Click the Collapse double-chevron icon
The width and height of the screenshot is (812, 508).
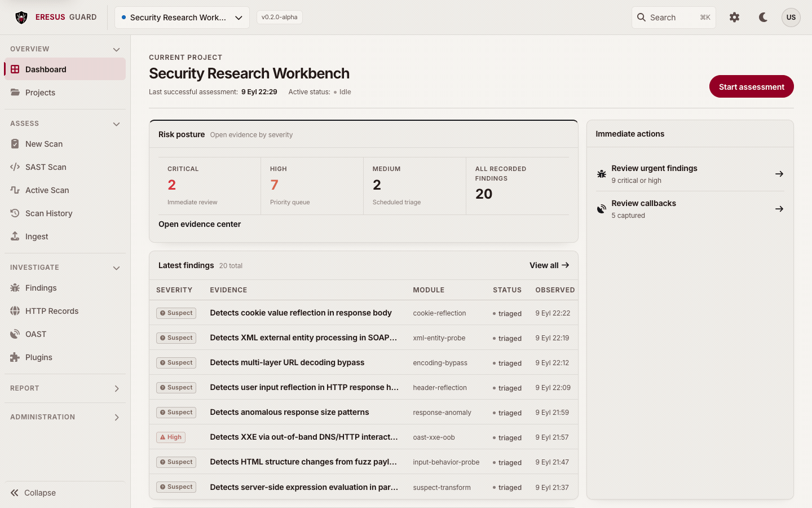[15, 493]
